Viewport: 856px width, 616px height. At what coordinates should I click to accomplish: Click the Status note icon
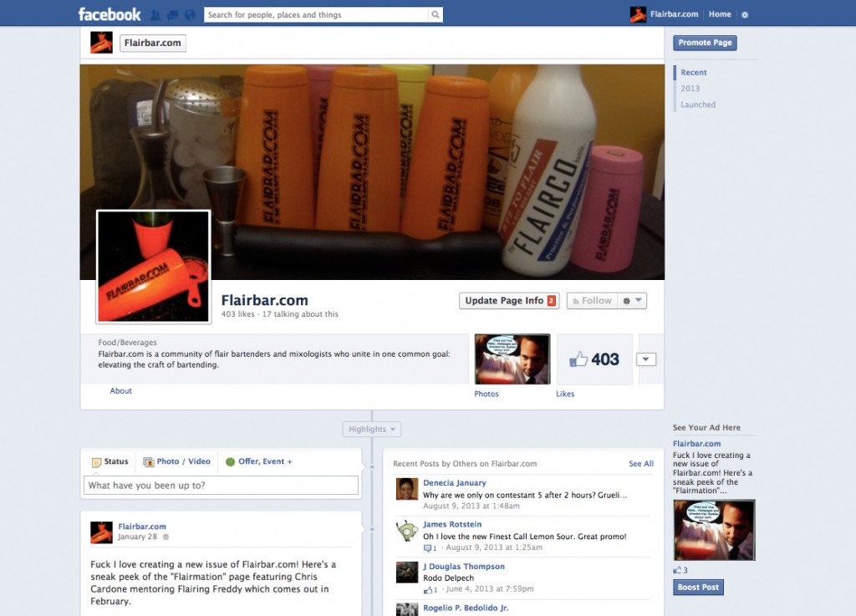[97, 462]
